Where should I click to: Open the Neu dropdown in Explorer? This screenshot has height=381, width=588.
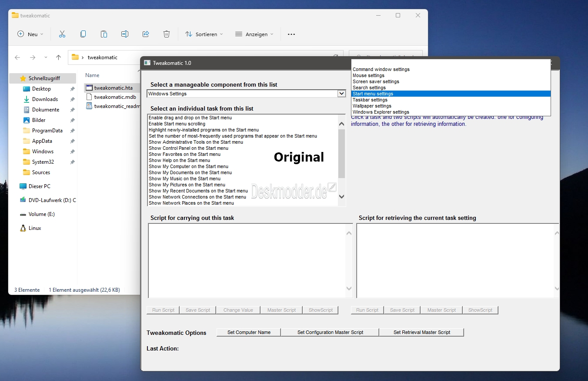click(30, 34)
